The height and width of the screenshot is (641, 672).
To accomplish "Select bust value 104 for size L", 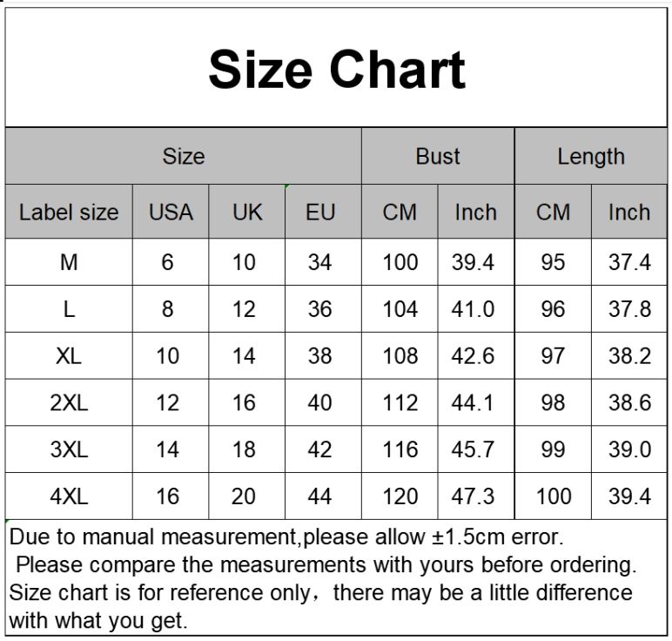I will [400, 309].
